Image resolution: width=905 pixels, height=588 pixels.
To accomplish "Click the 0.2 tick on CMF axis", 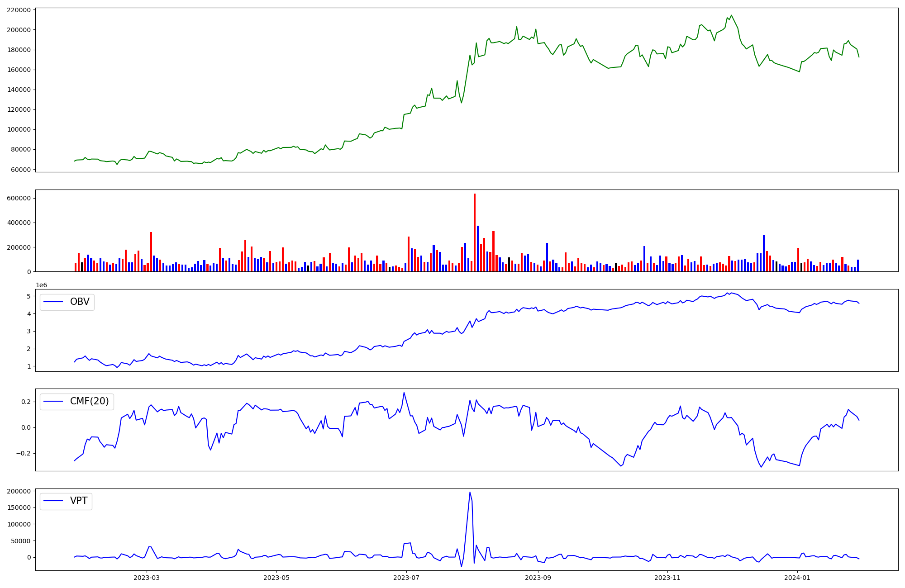I will (25, 402).
